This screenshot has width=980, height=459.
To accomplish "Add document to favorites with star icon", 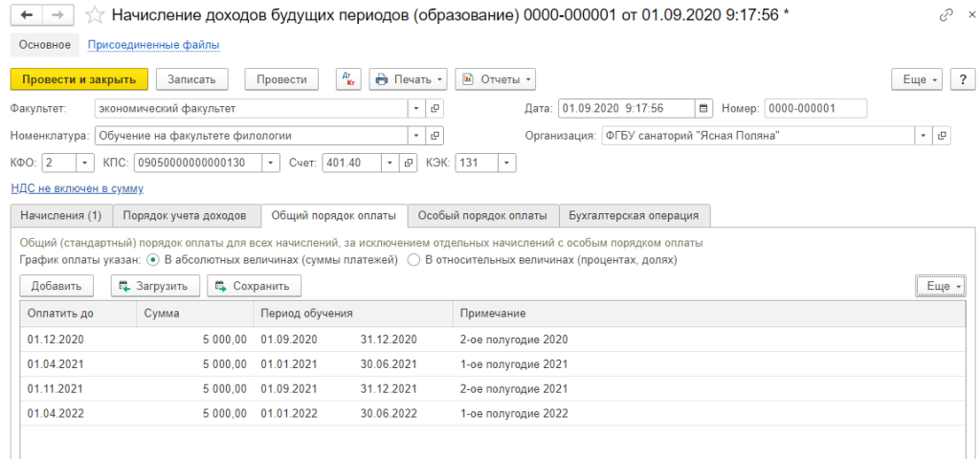I will pos(94,15).
